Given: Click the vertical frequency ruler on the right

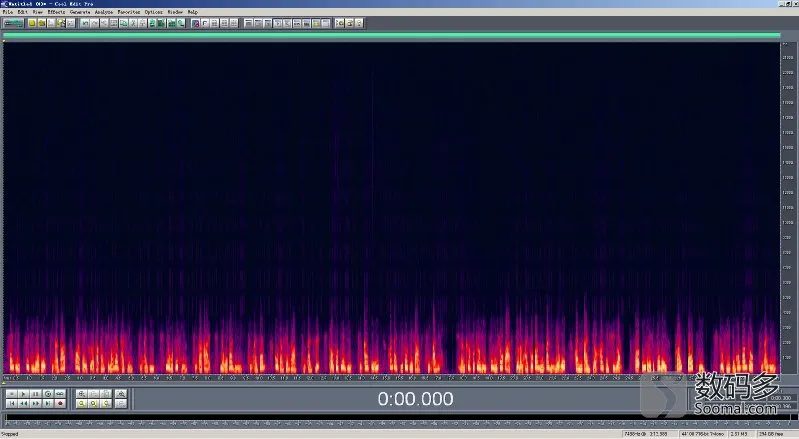Looking at the screenshot, I should pos(787,208).
